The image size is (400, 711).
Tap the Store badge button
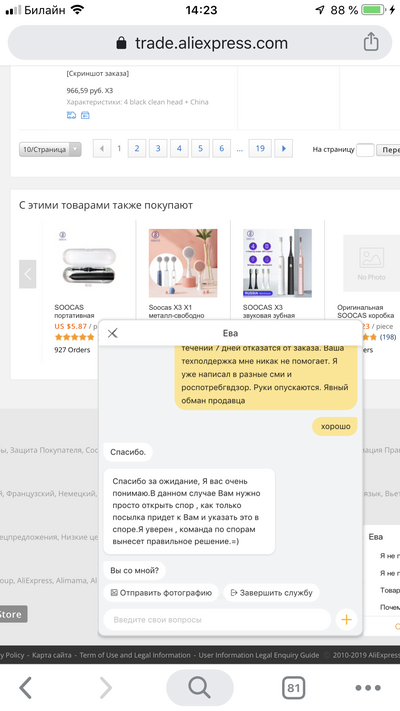(13, 614)
